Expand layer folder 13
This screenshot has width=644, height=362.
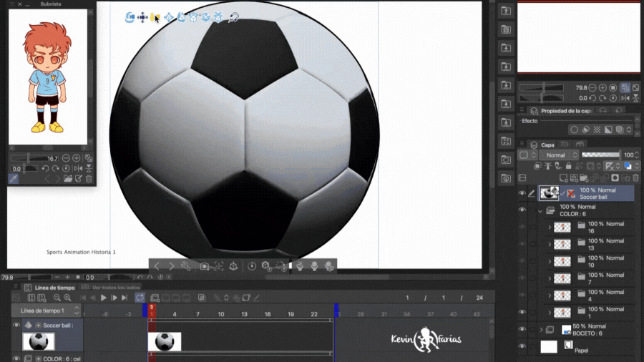(550, 244)
